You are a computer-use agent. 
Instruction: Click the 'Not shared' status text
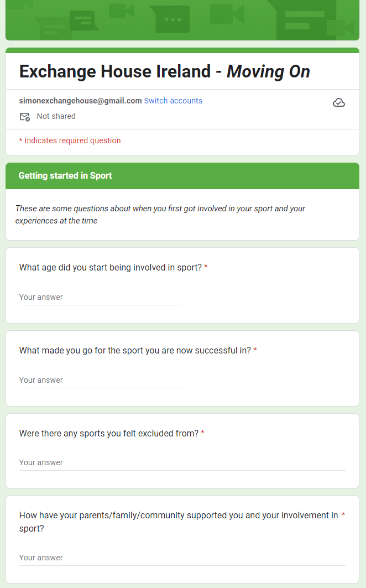point(56,117)
